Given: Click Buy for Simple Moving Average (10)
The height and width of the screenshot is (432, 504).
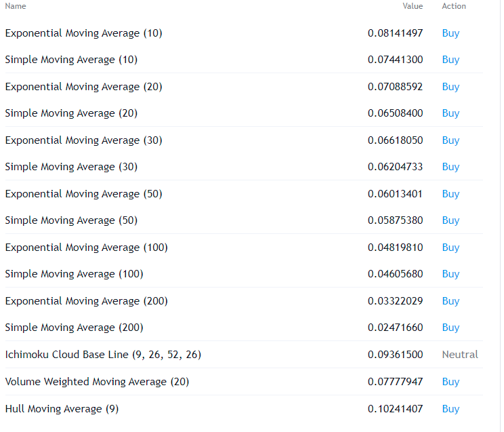Looking at the screenshot, I should pyautogui.click(x=450, y=60).
